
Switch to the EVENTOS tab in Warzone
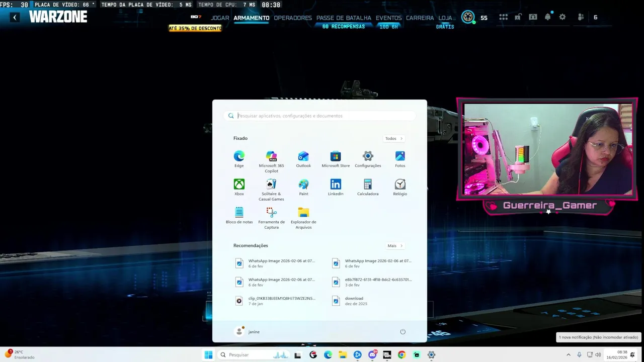pyautogui.click(x=389, y=18)
